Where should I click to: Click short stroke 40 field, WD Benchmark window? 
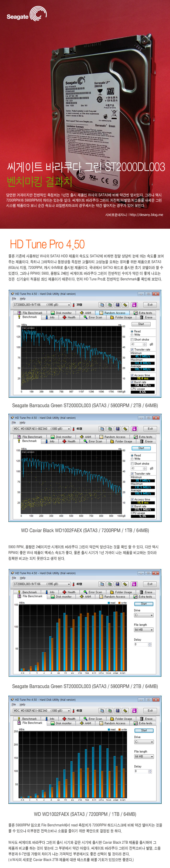137,468
